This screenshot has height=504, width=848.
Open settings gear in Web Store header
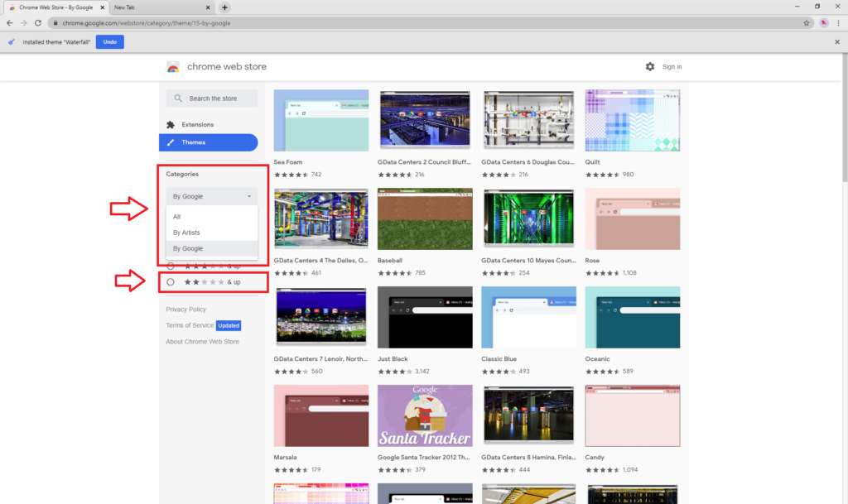coord(650,66)
